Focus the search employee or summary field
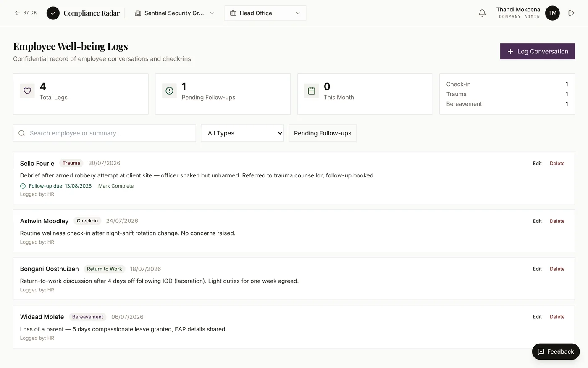The height and width of the screenshot is (368, 588). tap(105, 133)
